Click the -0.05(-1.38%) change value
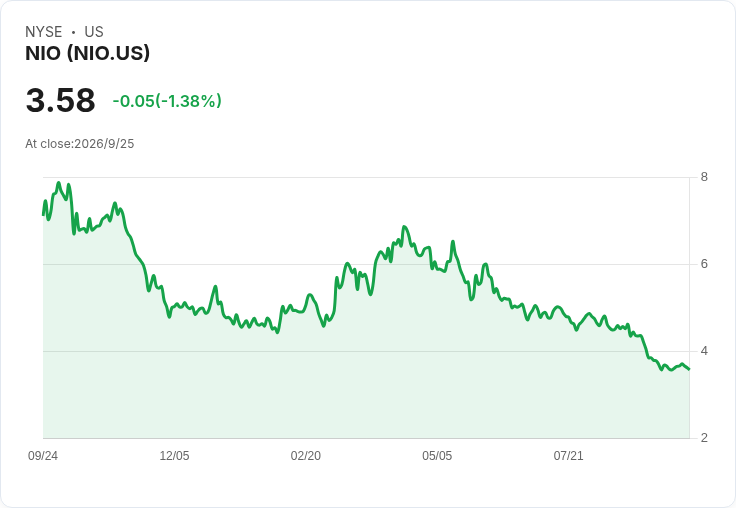 click(167, 101)
